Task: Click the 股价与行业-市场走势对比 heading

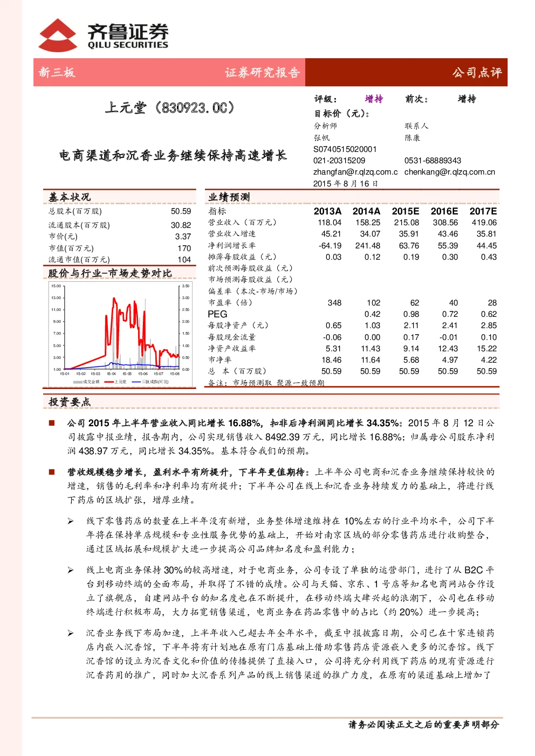Action: [x=110, y=273]
